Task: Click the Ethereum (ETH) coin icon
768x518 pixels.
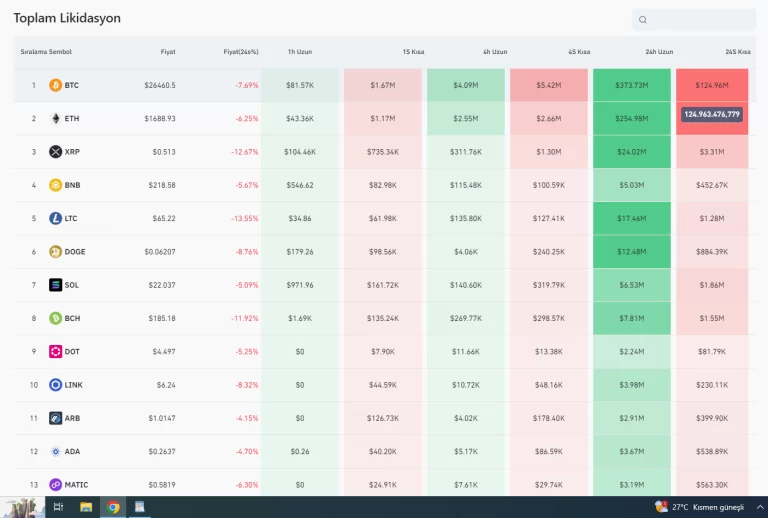Action: [56, 118]
